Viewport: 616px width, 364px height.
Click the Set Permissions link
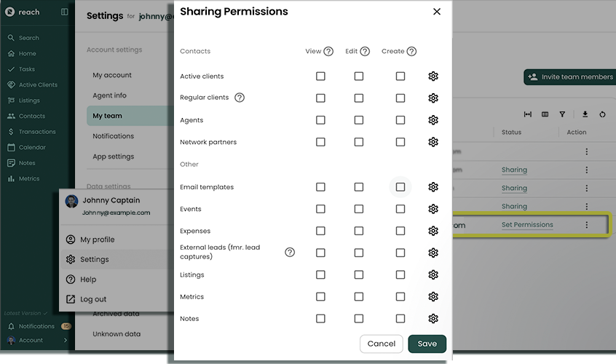[x=527, y=225]
